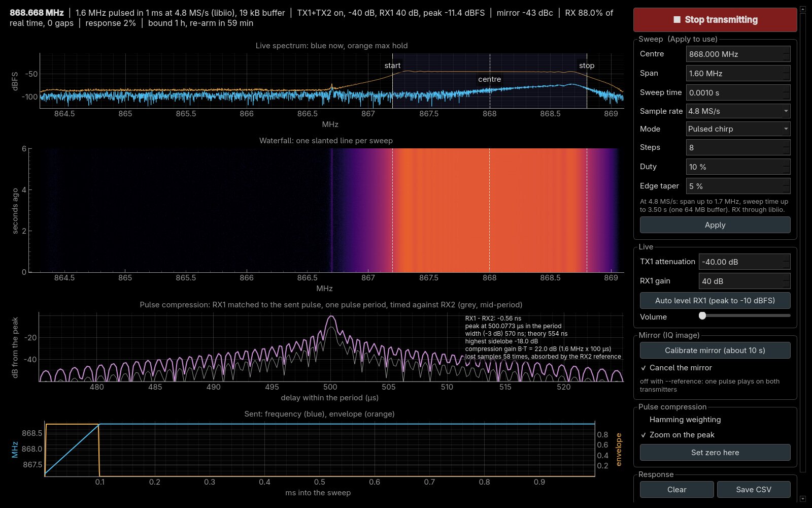Click the side panel scrollbar up arrow
The width and height of the screenshot is (812, 508).
coord(802,9)
